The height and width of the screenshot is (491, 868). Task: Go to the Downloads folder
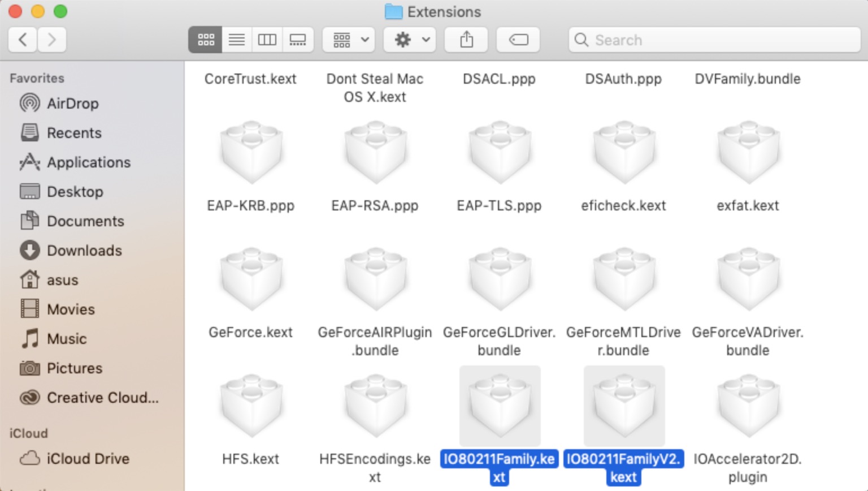(84, 251)
